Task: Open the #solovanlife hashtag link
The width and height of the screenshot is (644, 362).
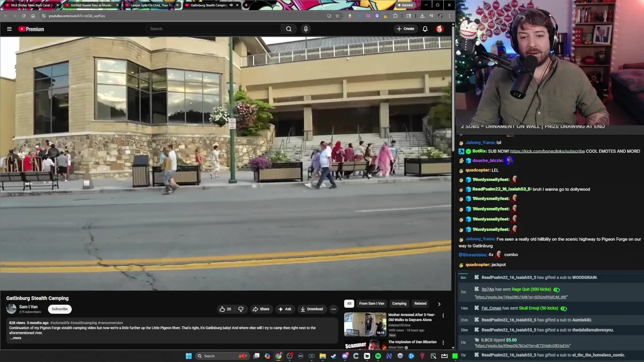Action: pyautogui.click(x=60, y=323)
